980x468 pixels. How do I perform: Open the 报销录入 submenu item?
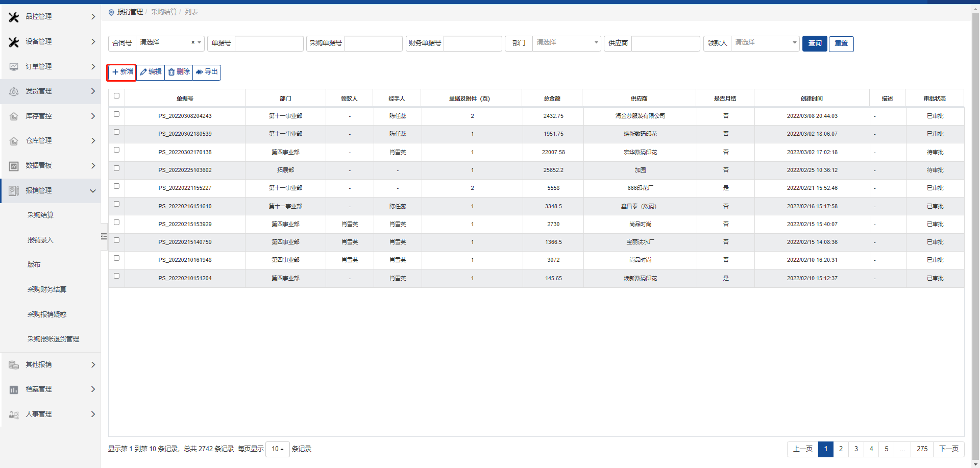pyautogui.click(x=40, y=240)
